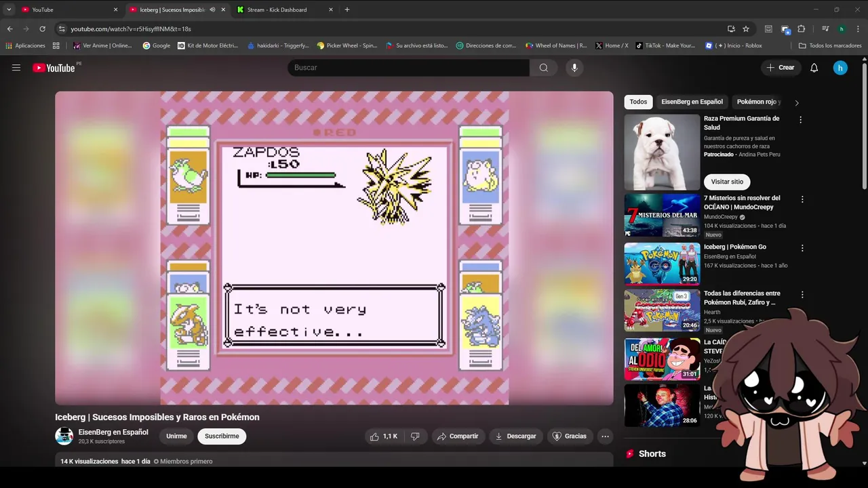Screen dimensions: 868x488
Task: Open Inicio - Roblox bookmark
Action: (x=734, y=45)
